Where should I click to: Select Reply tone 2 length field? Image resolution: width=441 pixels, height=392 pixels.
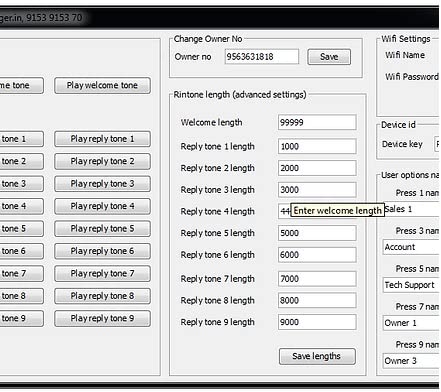point(317,168)
